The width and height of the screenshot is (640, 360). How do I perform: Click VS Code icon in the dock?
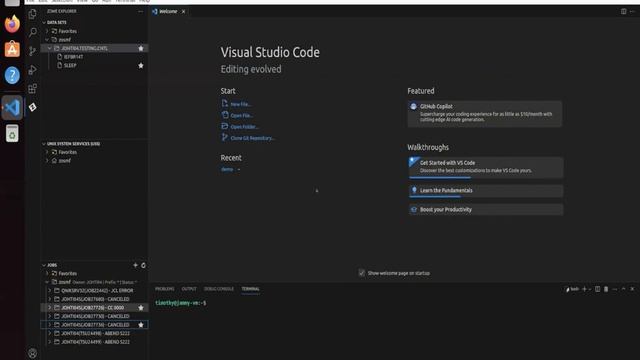coord(12,107)
